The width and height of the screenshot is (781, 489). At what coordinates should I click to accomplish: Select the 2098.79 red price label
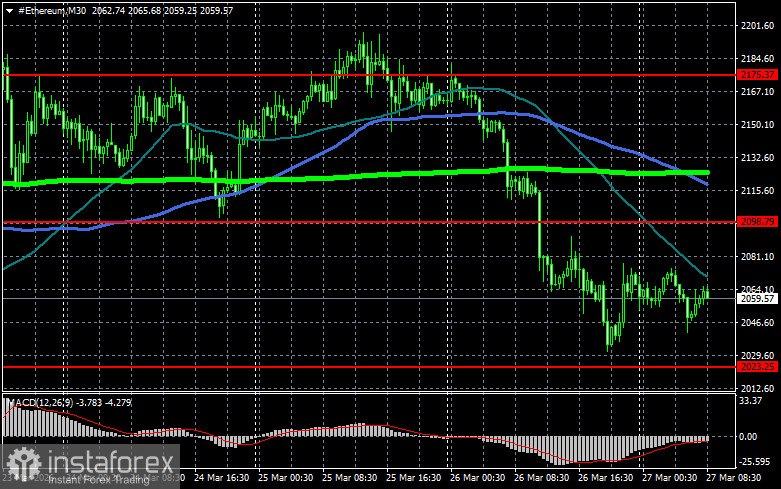coord(758,222)
